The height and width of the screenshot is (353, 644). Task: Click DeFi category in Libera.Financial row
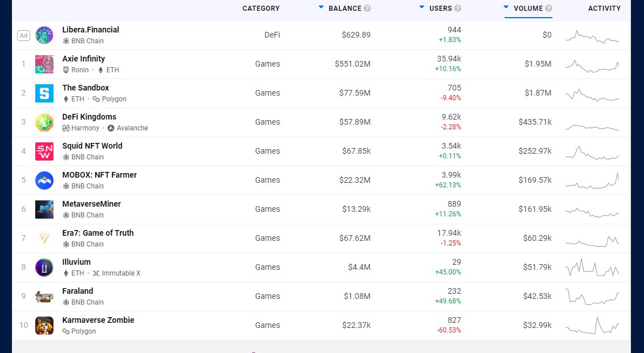coord(273,35)
